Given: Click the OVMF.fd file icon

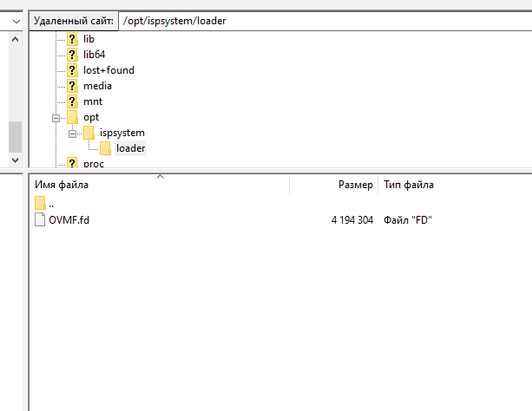Looking at the screenshot, I should click(40, 219).
